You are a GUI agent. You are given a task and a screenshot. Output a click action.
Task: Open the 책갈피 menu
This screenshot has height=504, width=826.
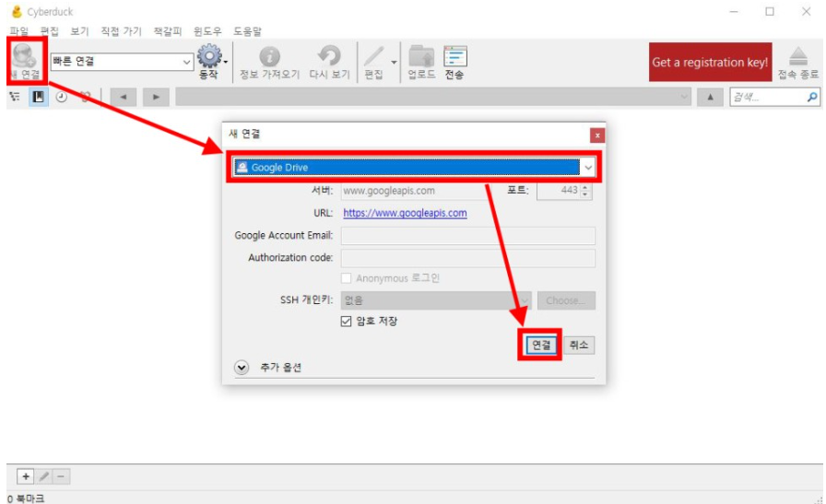pyautogui.click(x=168, y=31)
